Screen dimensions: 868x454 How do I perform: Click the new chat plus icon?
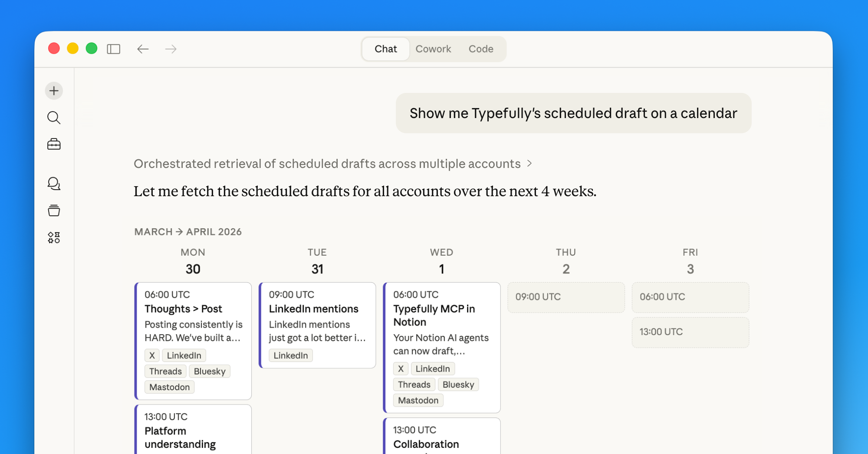(x=54, y=91)
